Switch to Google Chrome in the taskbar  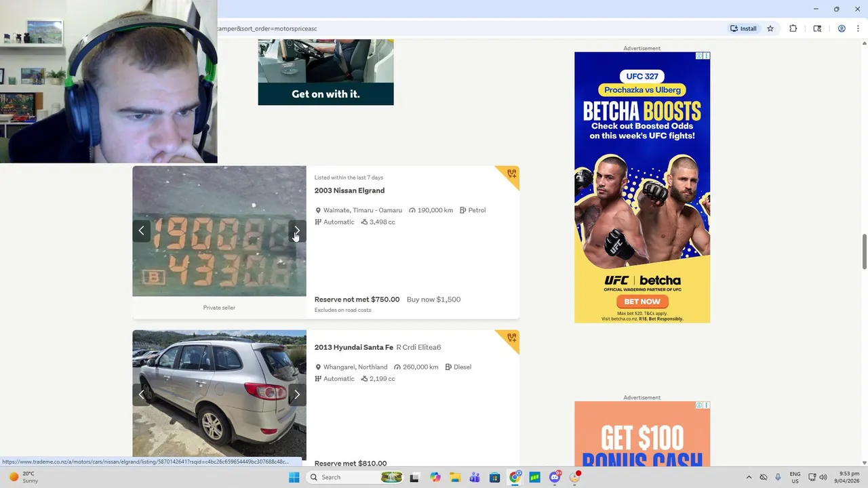click(515, 477)
